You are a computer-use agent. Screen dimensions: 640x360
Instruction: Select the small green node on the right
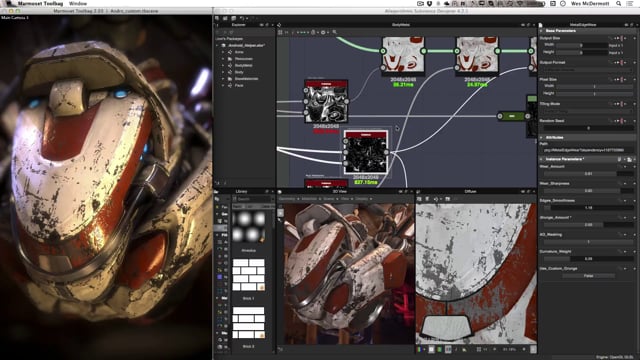[512, 116]
